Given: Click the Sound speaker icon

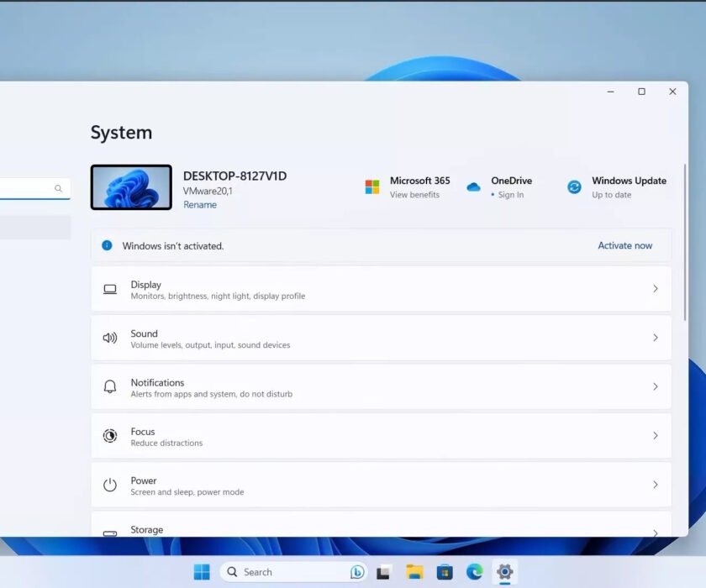Looking at the screenshot, I should coord(110,338).
